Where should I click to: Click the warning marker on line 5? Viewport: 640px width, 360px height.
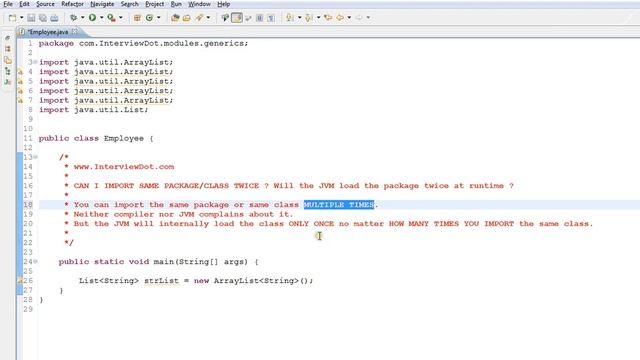[x=20, y=81]
